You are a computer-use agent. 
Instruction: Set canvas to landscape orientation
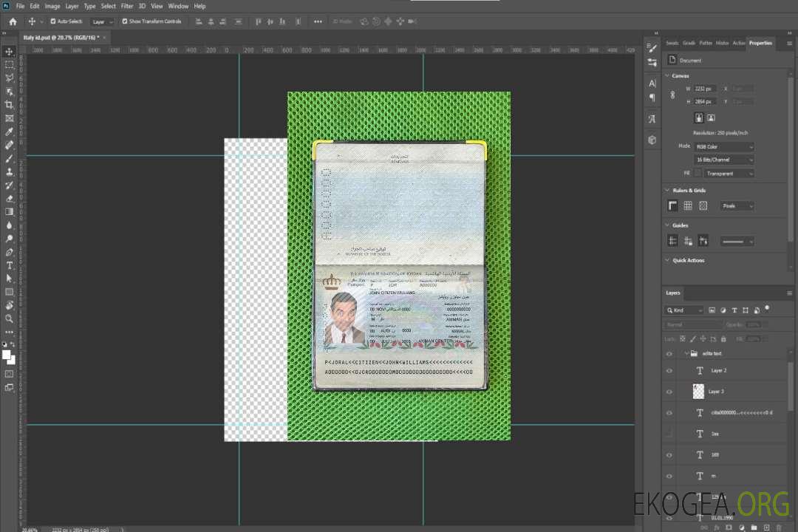[711, 118]
